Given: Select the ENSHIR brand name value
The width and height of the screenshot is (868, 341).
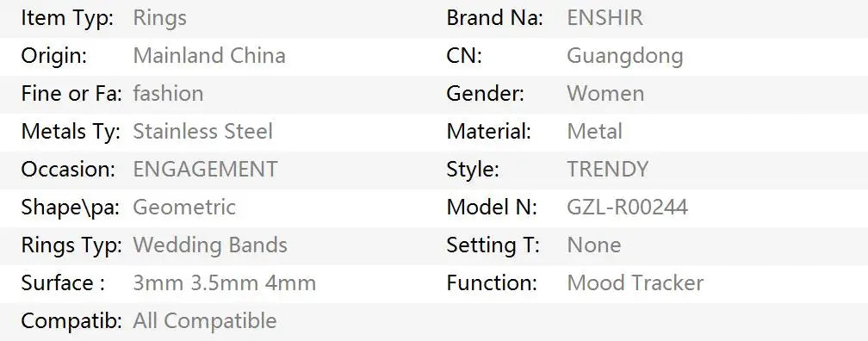Looking at the screenshot, I should (x=605, y=18).
